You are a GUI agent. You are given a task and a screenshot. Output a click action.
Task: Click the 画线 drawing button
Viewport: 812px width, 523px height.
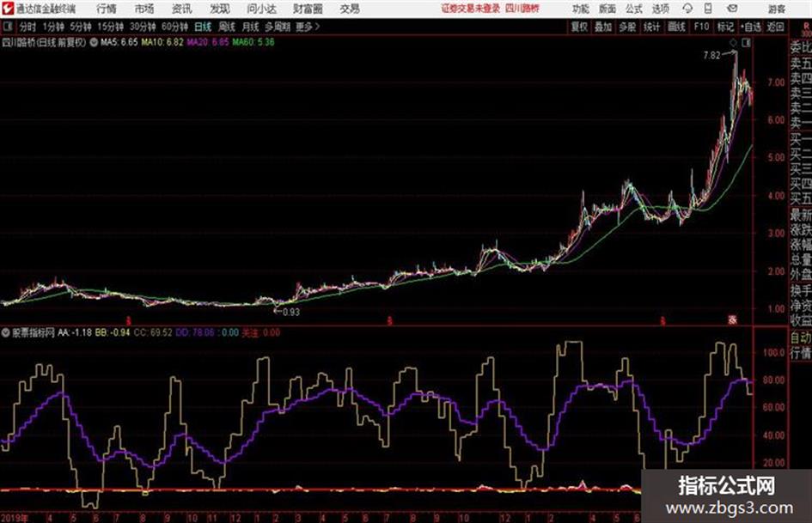(x=677, y=27)
